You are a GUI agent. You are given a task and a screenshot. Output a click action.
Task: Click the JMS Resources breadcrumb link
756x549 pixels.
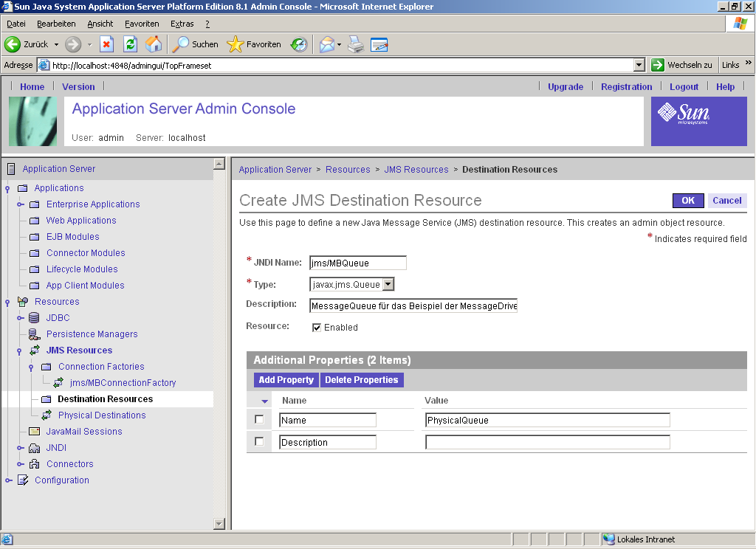coord(416,170)
